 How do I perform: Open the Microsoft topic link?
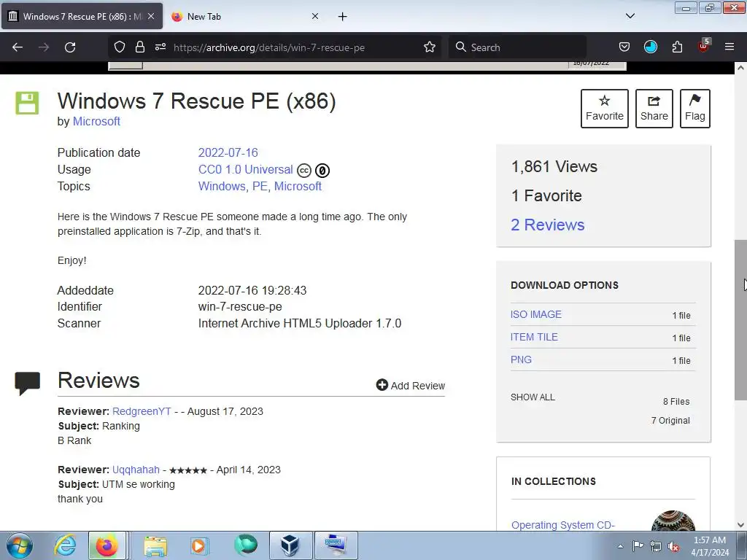point(298,186)
